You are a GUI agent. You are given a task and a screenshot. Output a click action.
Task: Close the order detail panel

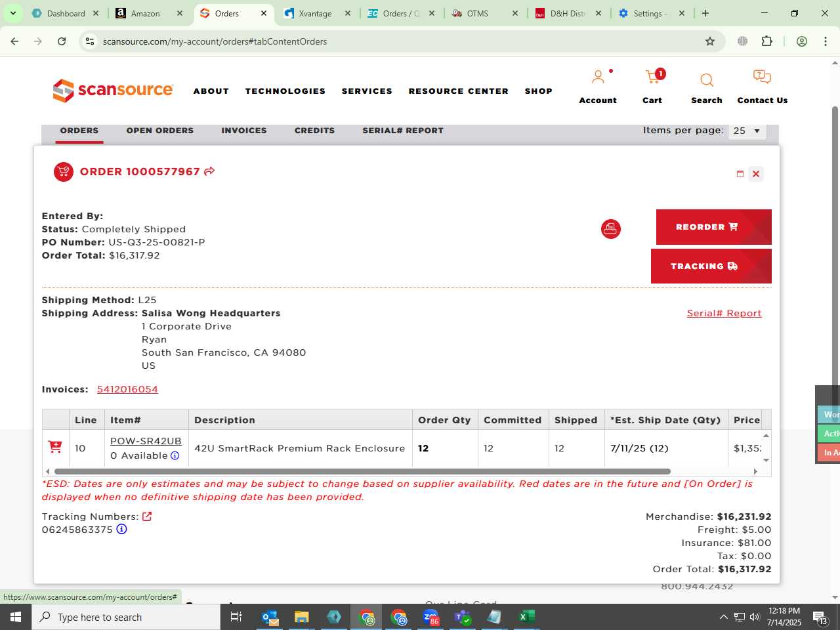(756, 174)
